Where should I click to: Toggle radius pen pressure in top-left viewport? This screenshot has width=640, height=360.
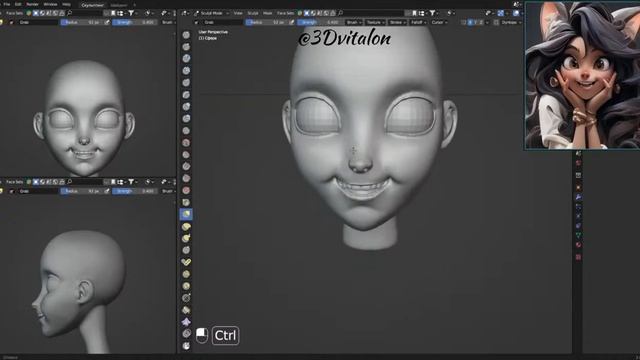coord(107,22)
